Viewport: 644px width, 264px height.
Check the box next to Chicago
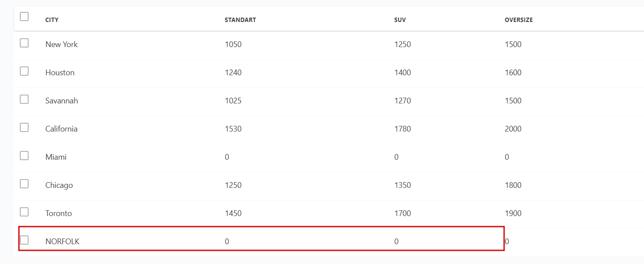click(x=24, y=184)
